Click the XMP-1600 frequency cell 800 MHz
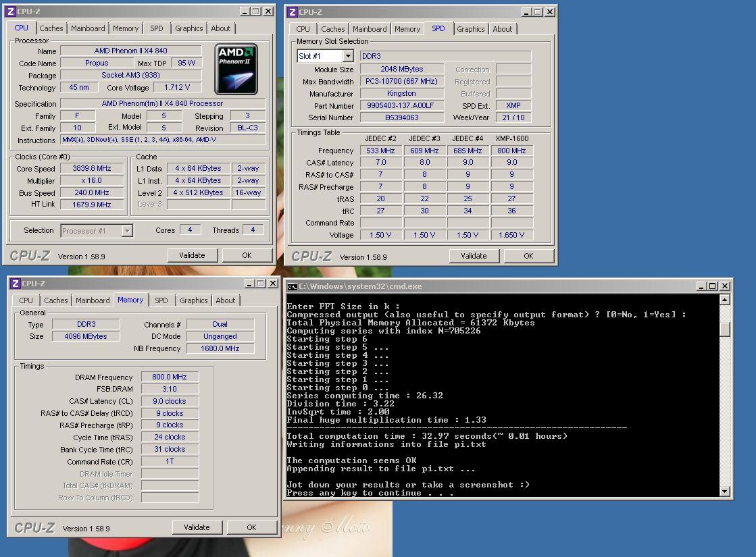Viewport: 756px width, 557px height. point(511,151)
